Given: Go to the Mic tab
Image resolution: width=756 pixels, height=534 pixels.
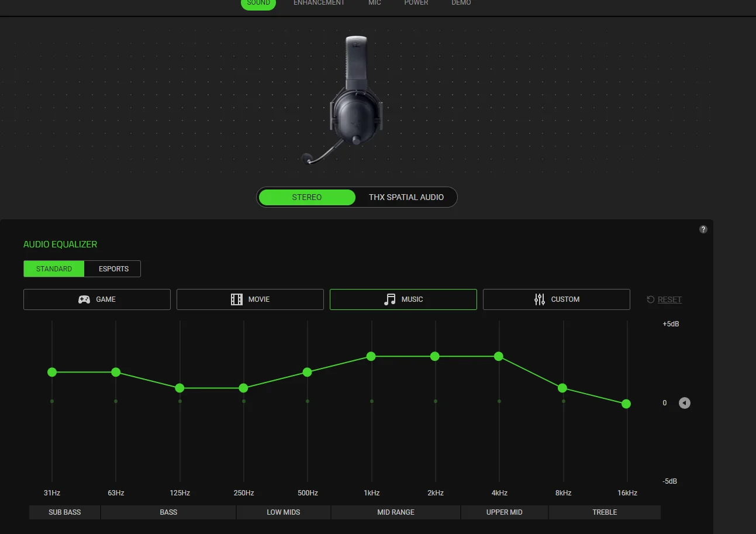Looking at the screenshot, I should coord(375,3).
